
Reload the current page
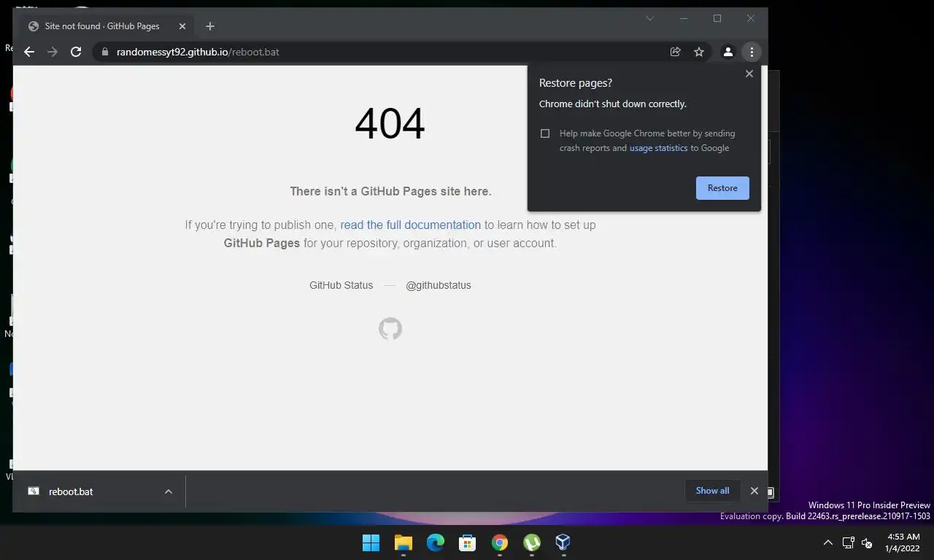(76, 52)
